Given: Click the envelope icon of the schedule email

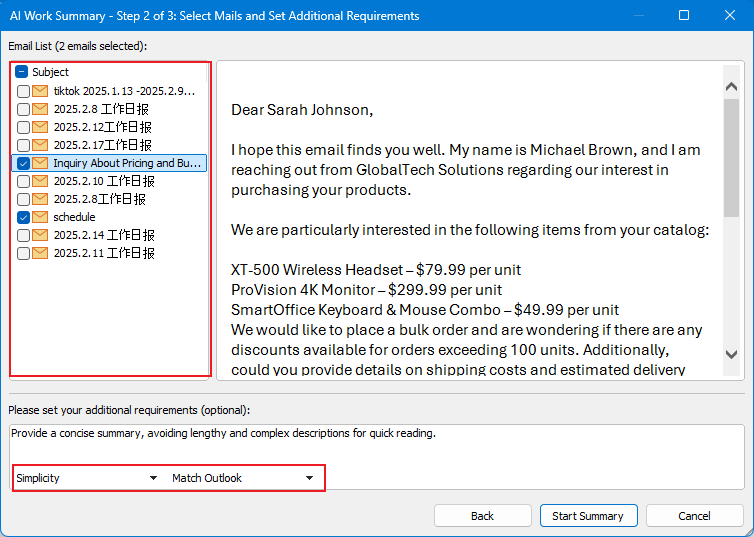Looking at the screenshot, I should point(40,217).
